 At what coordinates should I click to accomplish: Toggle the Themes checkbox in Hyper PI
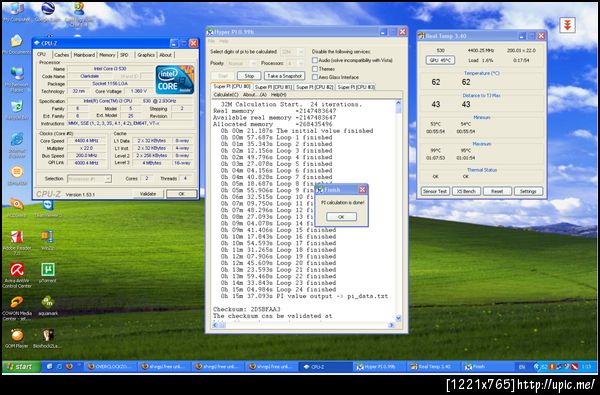(315, 69)
